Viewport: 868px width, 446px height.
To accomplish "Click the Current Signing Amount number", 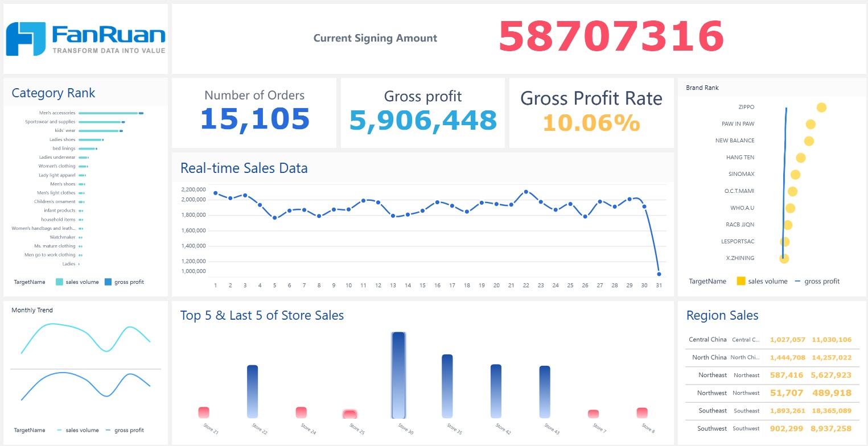I will (x=611, y=38).
